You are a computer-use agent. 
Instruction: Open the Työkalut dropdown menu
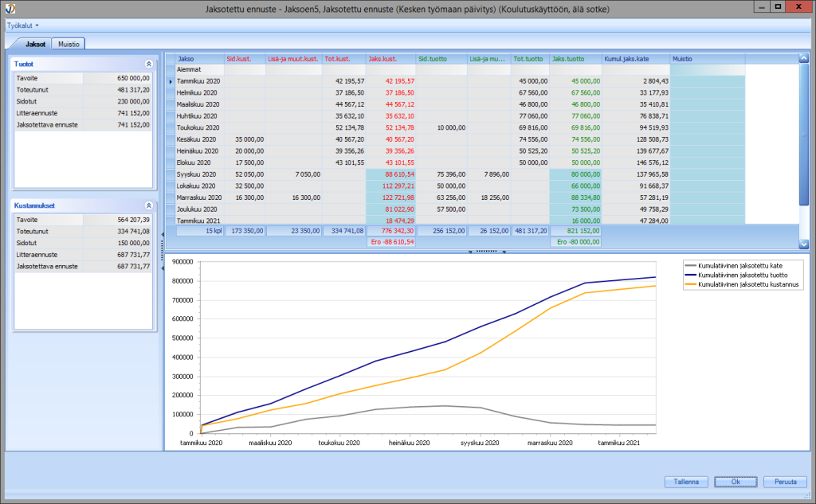click(22, 25)
